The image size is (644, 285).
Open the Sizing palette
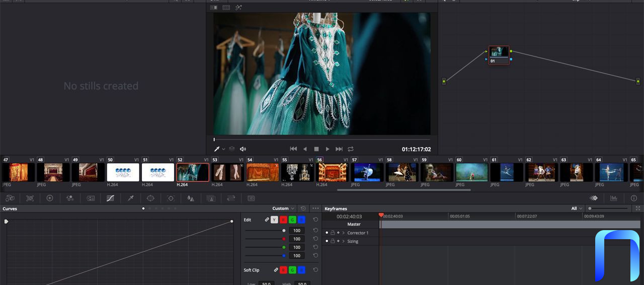231,198
